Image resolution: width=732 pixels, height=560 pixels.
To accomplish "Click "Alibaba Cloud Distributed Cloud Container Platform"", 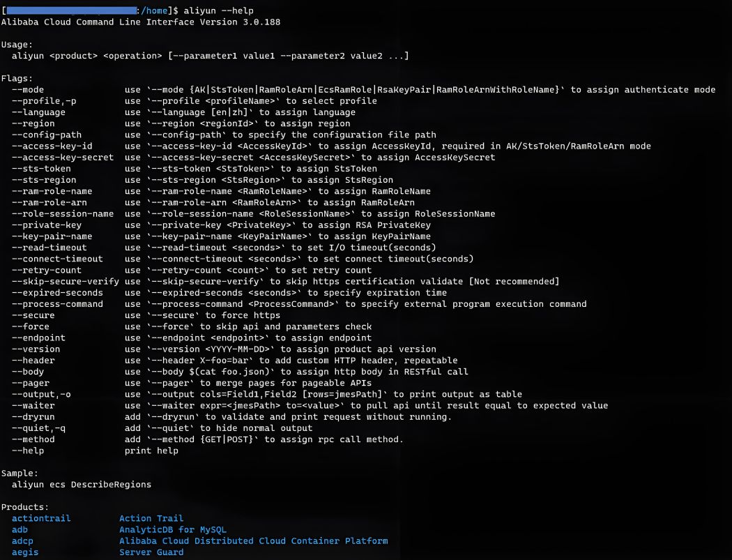I will point(254,541).
